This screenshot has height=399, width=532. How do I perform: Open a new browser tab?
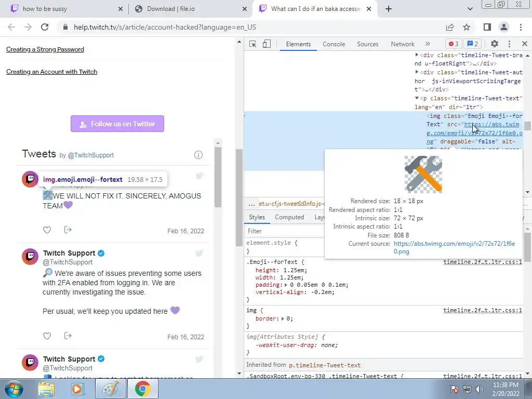pos(389,9)
